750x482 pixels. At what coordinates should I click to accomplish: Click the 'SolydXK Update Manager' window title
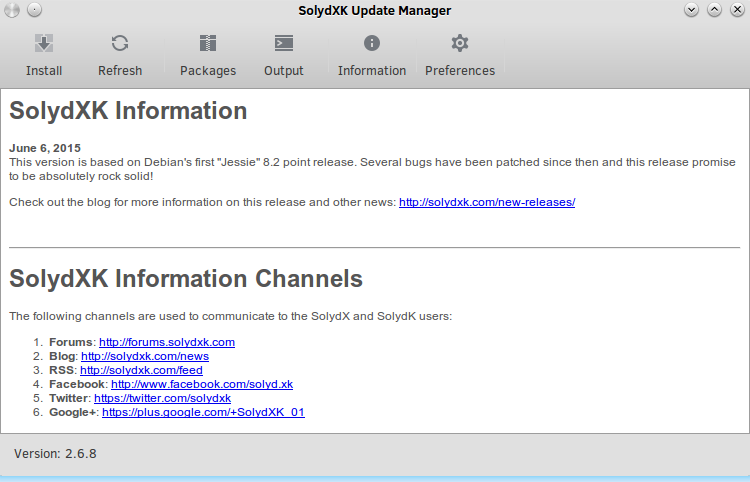click(375, 11)
